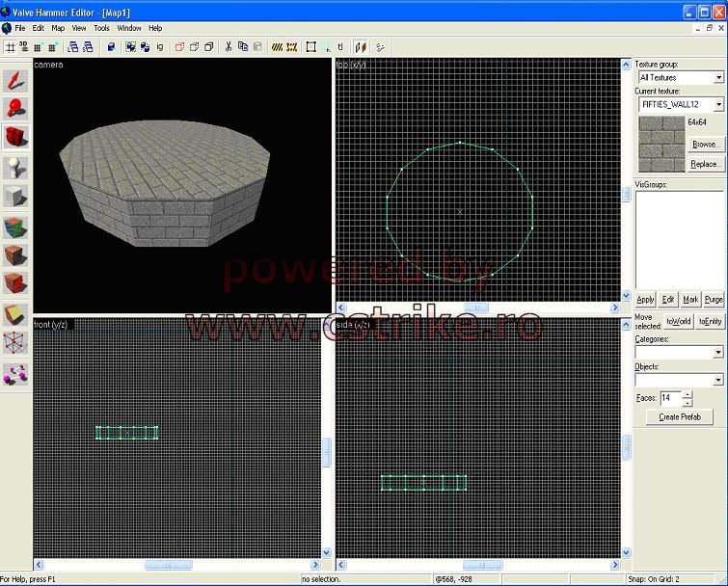Expand the Categories dropdown
This screenshot has width=728, height=586.
tap(718, 353)
